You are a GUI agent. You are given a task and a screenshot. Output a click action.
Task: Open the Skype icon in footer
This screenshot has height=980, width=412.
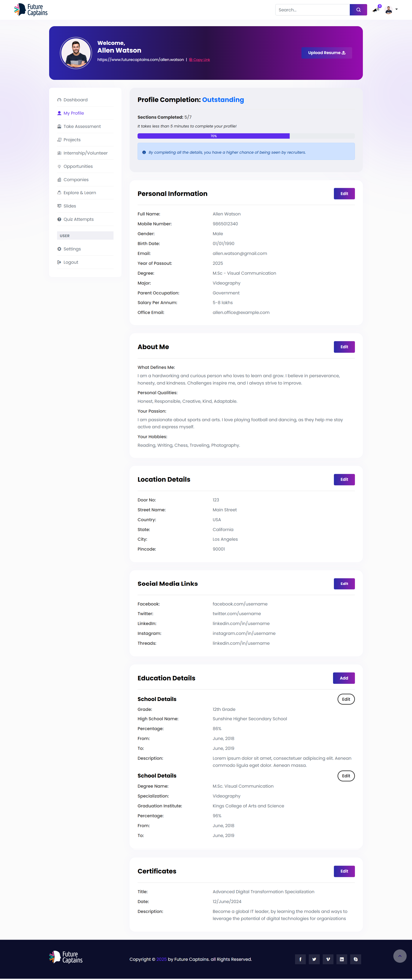(355, 959)
